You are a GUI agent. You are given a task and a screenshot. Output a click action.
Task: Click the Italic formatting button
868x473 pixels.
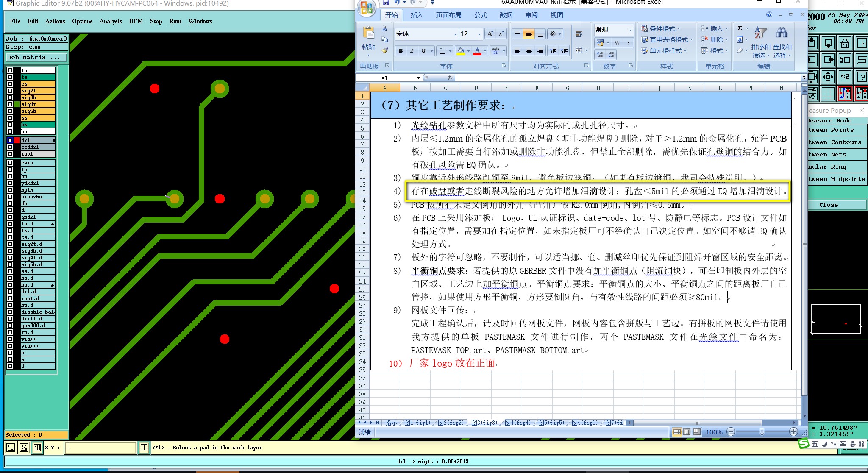(x=412, y=51)
